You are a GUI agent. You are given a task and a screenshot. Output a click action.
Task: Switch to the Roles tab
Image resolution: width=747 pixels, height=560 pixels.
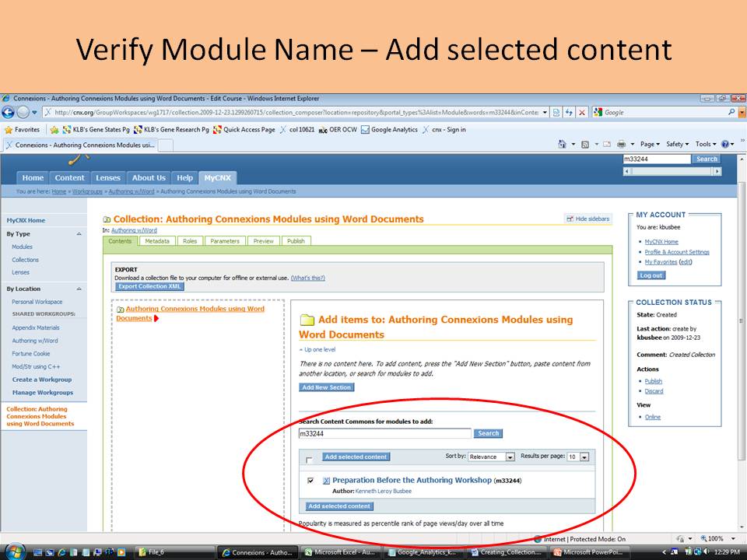(x=190, y=241)
